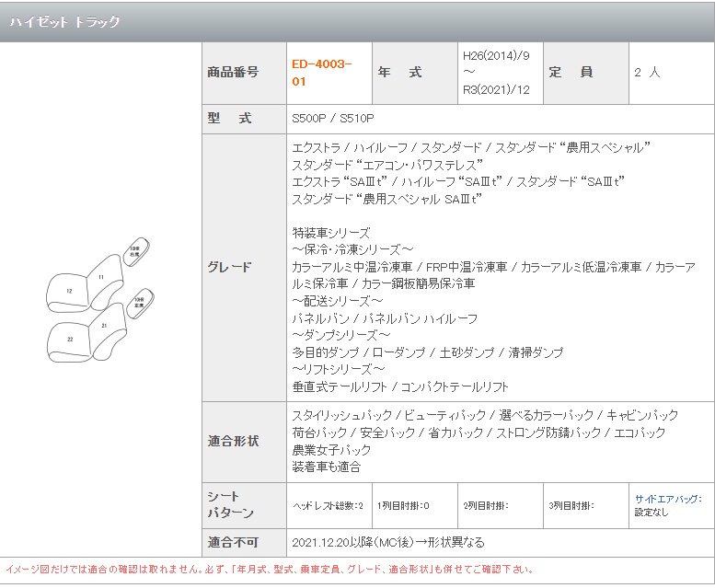Open the サイドエアバッグ link
Viewport: 715px width, 588px height.
coord(668,499)
